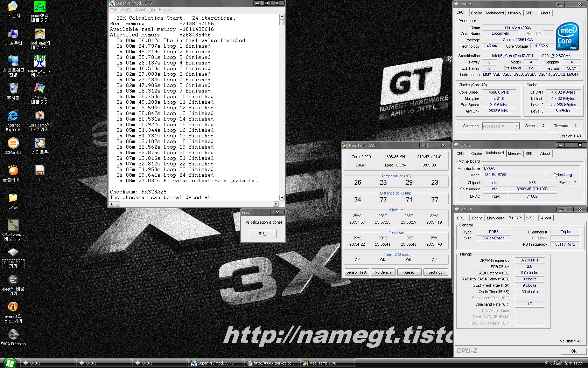Open My Documents desktop icon

(13, 9)
